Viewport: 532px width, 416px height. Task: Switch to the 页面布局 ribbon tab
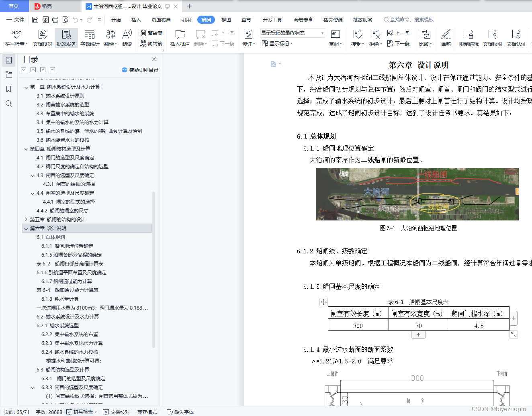click(161, 20)
